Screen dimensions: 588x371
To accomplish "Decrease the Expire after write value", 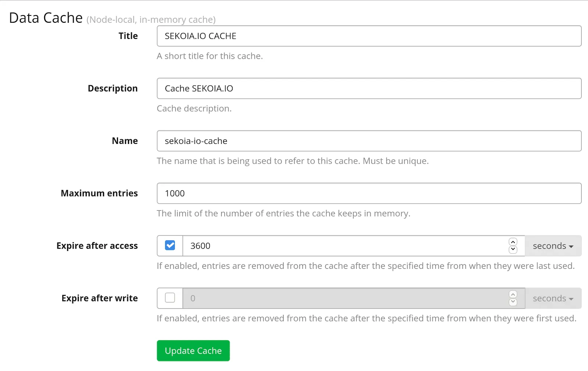I will pyautogui.click(x=513, y=302).
